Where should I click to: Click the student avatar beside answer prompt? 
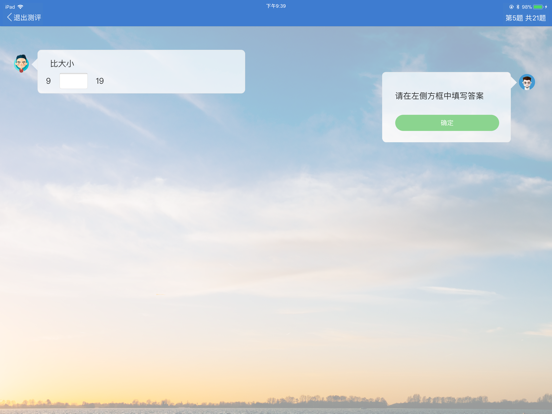527,82
